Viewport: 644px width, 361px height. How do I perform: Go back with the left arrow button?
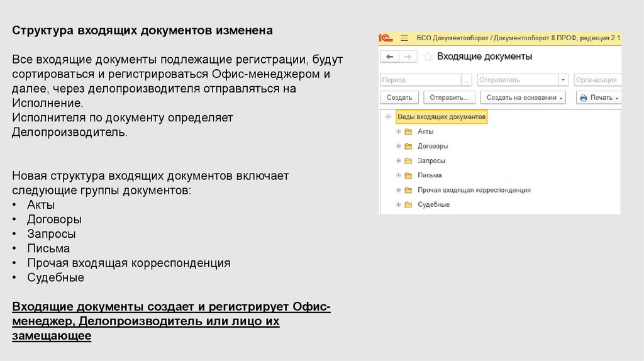click(x=390, y=57)
